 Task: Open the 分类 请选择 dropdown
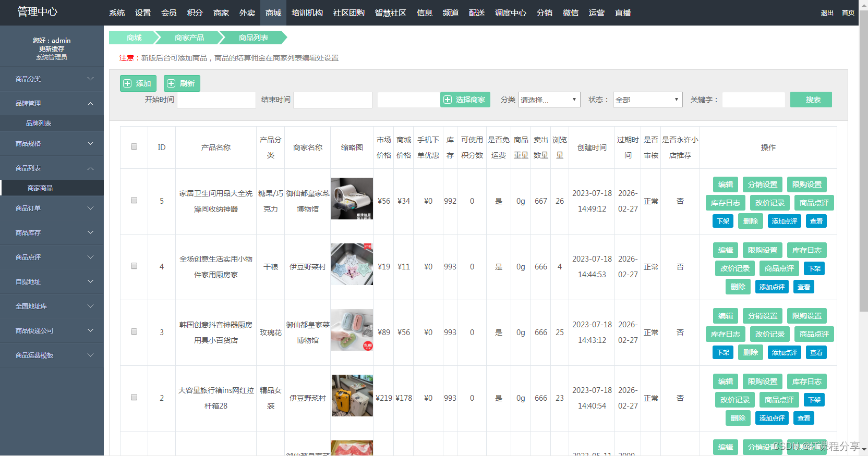click(x=549, y=100)
